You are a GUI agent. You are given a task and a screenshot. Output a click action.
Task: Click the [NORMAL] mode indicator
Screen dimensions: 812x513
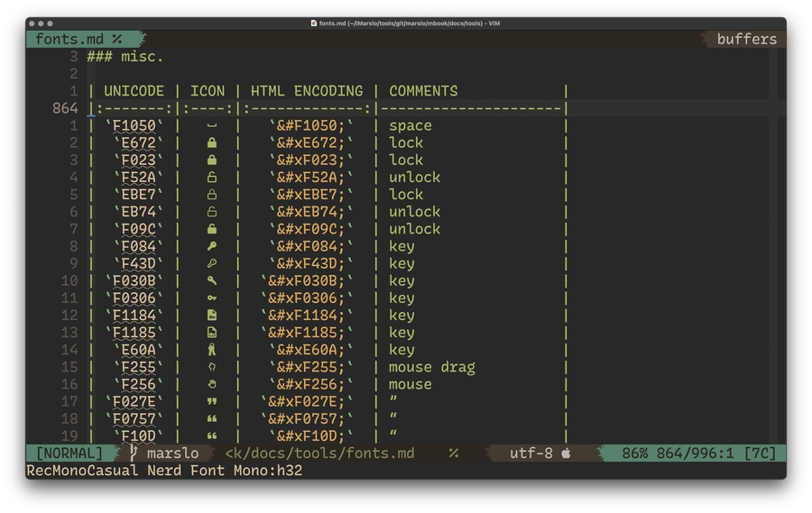69,453
